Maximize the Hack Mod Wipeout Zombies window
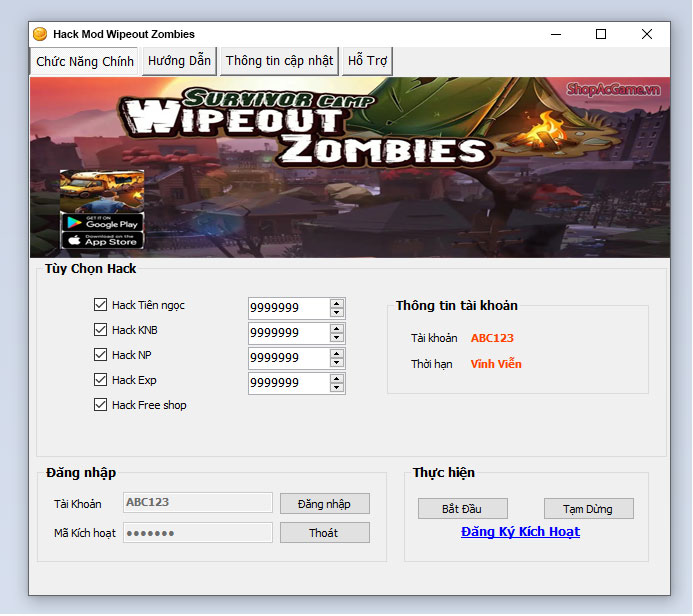The height and width of the screenshot is (616, 693). [x=601, y=34]
